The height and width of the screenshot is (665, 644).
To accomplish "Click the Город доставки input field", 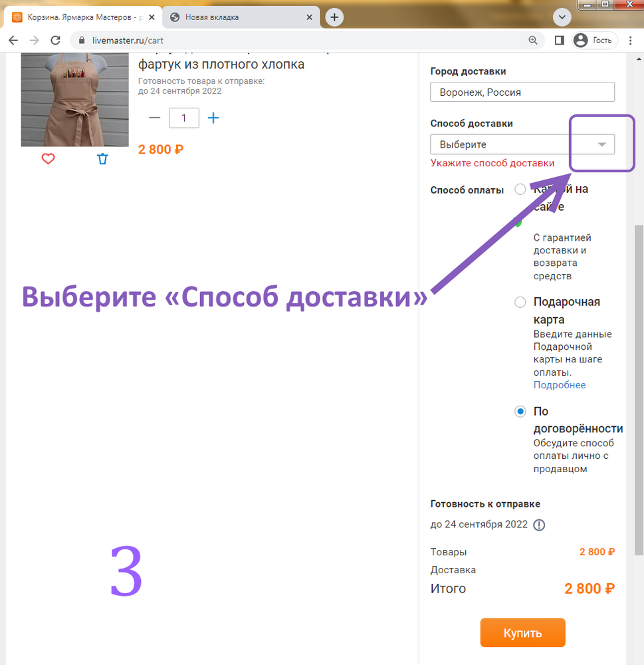I will click(522, 92).
